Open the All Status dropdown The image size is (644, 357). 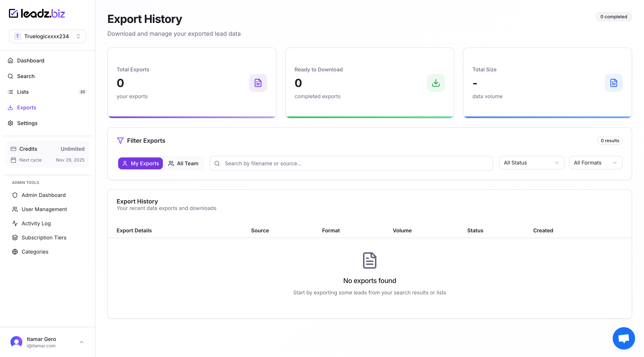click(531, 163)
